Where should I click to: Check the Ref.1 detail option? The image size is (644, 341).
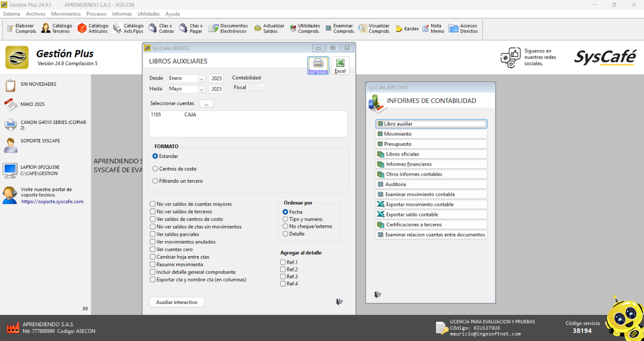click(x=283, y=262)
